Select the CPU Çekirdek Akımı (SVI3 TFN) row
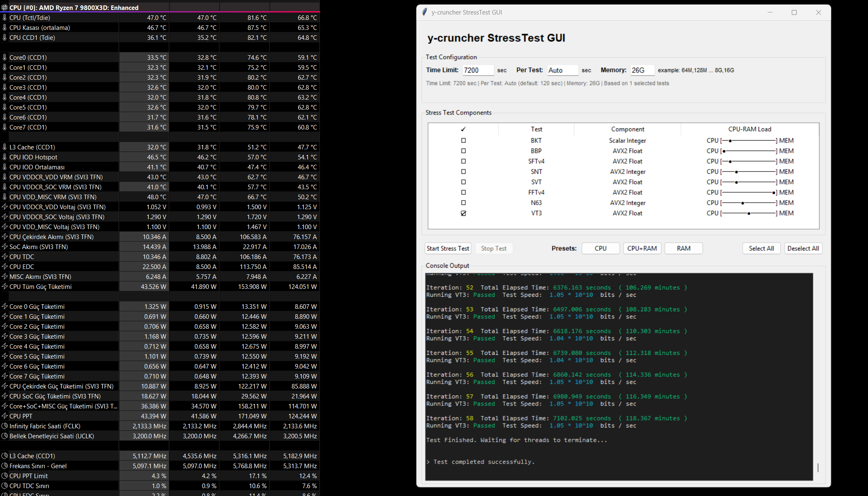 pyautogui.click(x=160, y=237)
